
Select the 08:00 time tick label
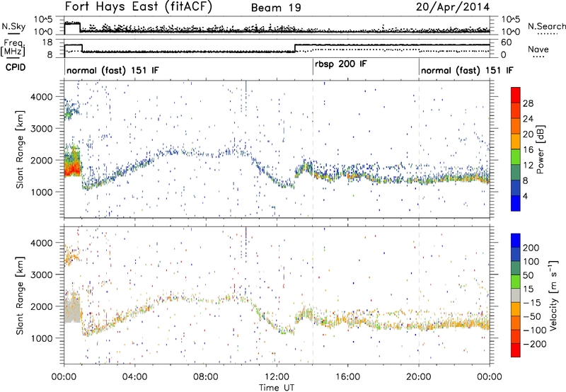pyautogui.click(x=206, y=377)
